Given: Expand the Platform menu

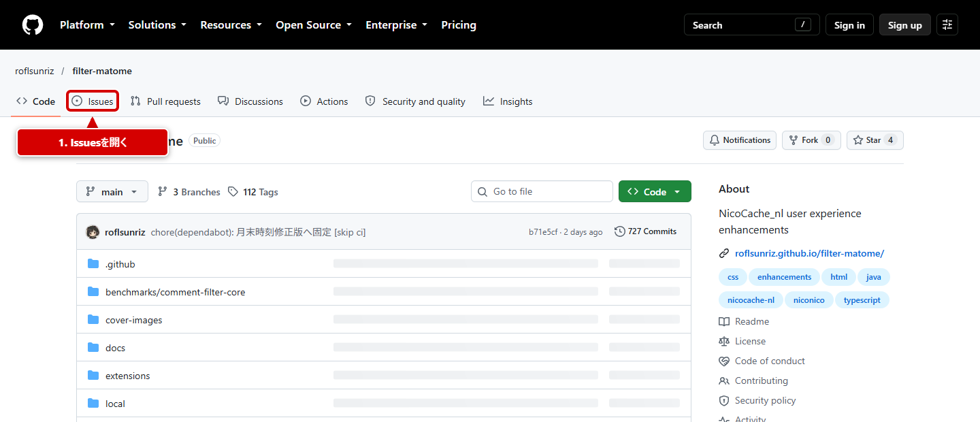Looking at the screenshot, I should tap(86, 25).
